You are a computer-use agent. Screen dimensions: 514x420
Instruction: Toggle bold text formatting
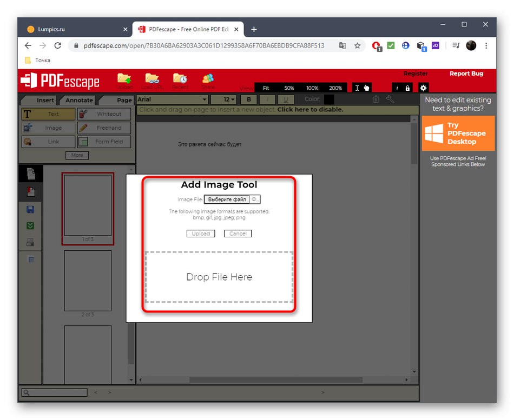coord(248,99)
